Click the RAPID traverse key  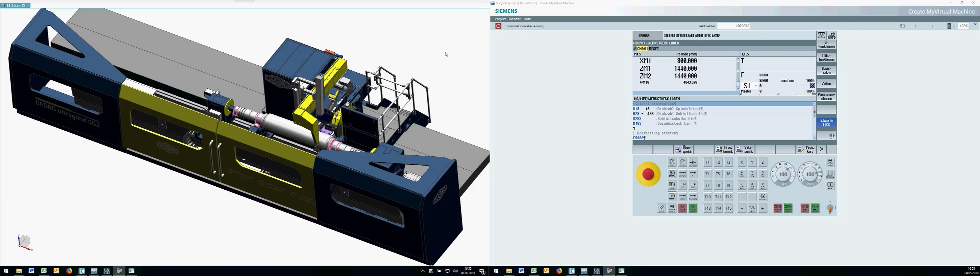coord(752,209)
